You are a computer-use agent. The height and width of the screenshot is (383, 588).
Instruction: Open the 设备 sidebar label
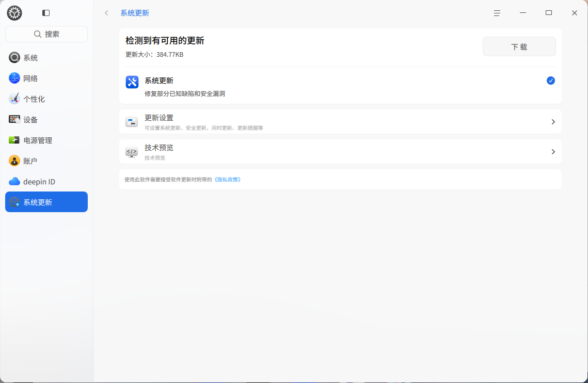pyautogui.click(x=30, y=120)
